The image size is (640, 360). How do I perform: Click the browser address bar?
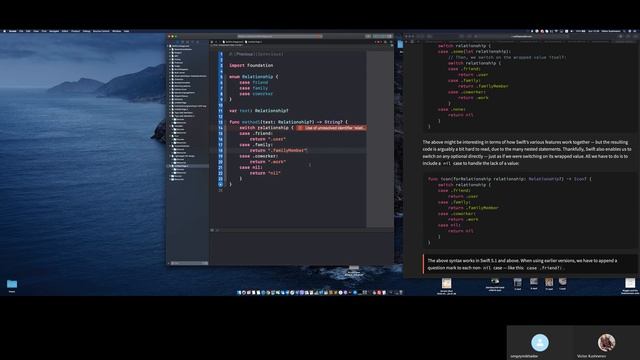(x=522, y=36)
